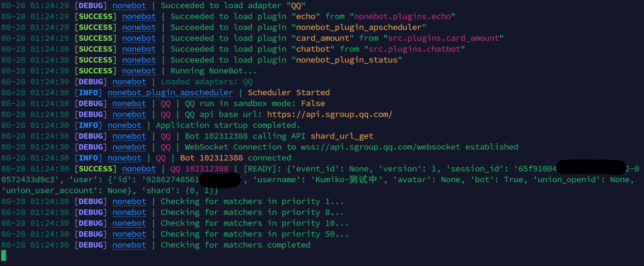Open the https://api.sgroup.qq.com/ URL
This screenshot has width=644, height=266.
click(x=330, y=115)
